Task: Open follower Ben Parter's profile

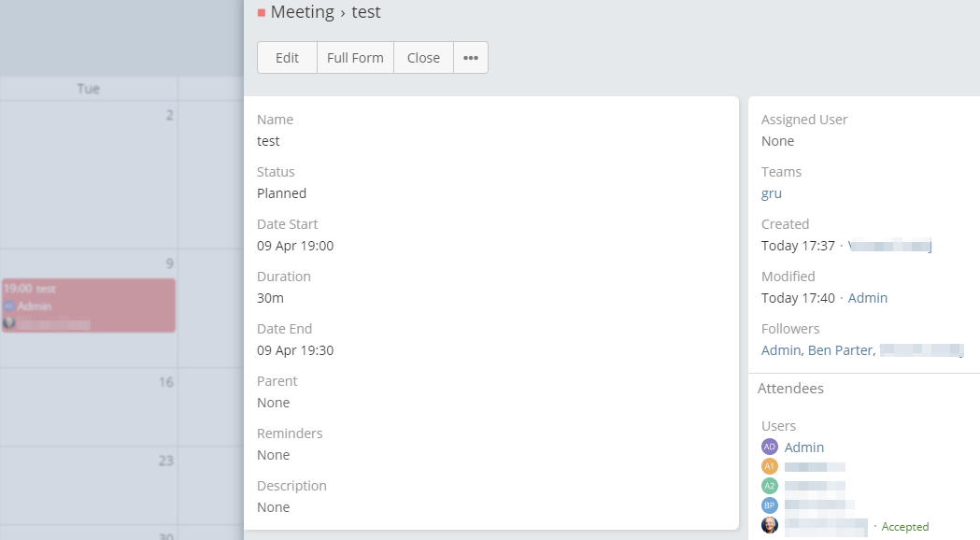Action: [841, 350]
